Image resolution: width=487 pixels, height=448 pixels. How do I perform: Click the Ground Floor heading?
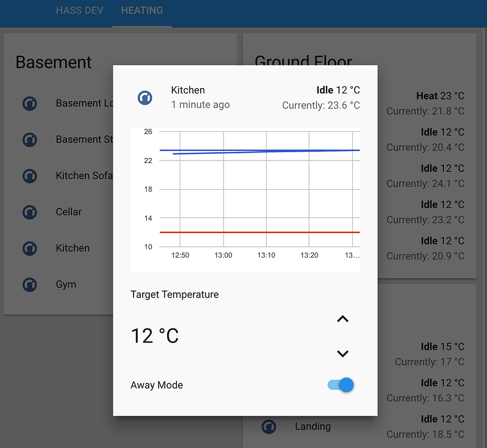[x=303, y=62]
